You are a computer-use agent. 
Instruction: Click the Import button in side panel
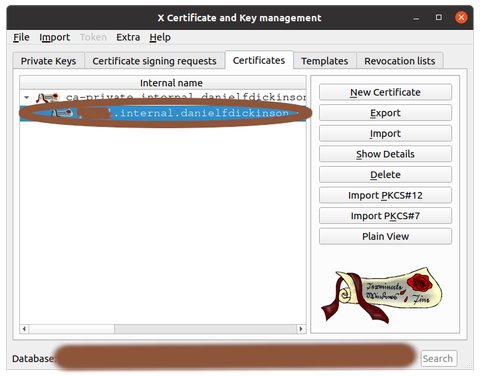(x=385, y=134)
